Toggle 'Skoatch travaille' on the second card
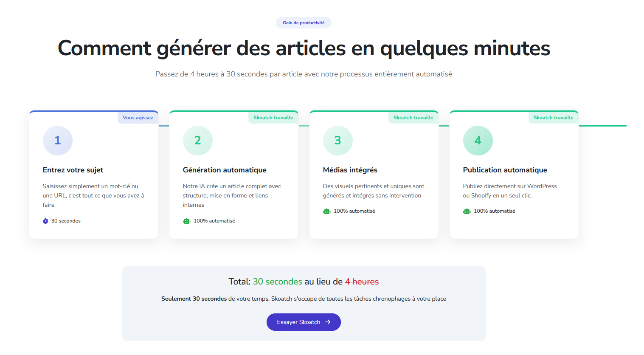The image size is (644, 355). click(x=273, y=117)
